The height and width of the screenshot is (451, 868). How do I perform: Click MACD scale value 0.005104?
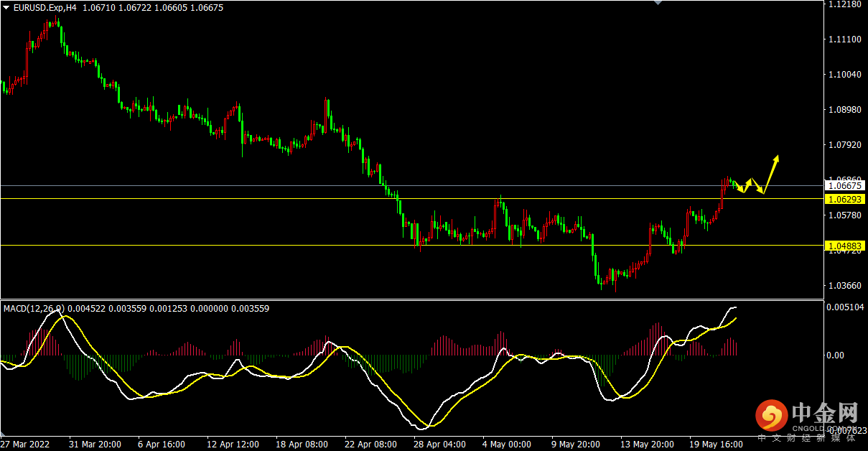pos(844,307)
